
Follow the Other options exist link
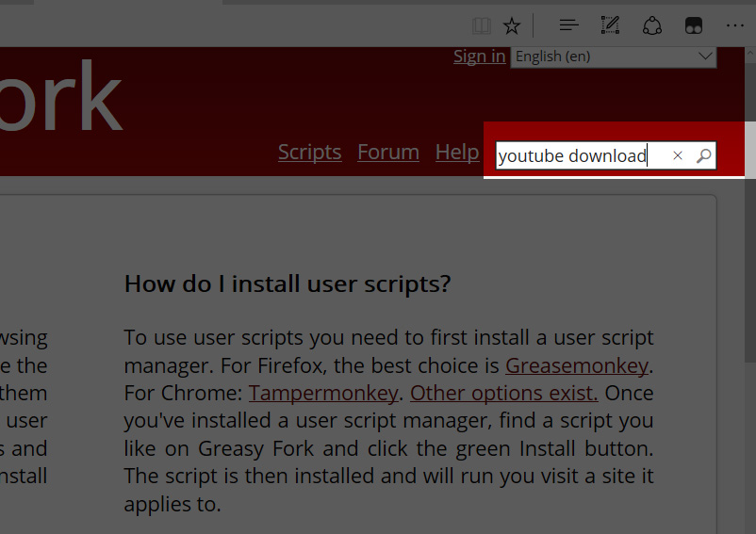pos(503,393)
